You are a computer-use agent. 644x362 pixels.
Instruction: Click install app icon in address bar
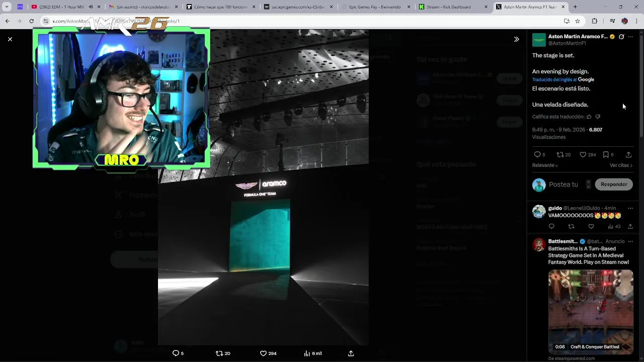click(567, 21)
